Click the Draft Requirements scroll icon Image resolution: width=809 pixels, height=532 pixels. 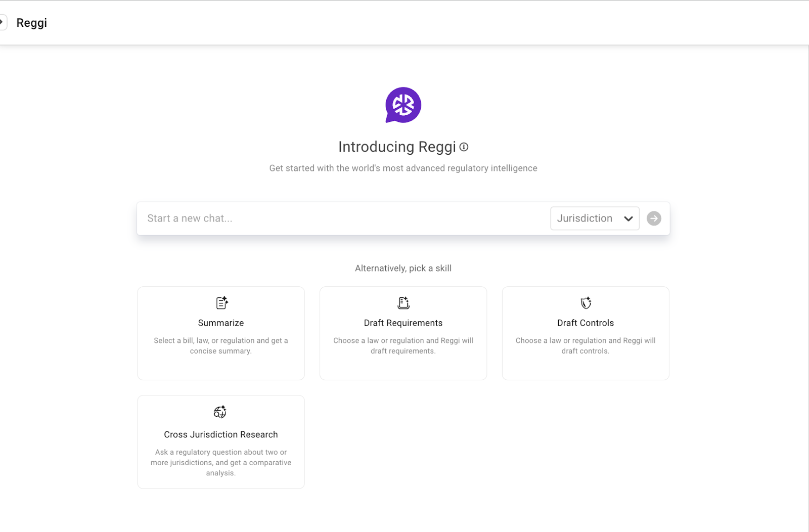pos(403,303)
